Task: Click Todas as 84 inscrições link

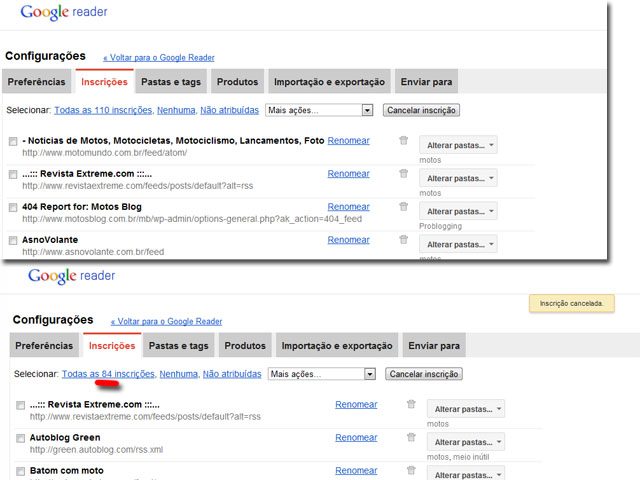Action: coord(108,374)
